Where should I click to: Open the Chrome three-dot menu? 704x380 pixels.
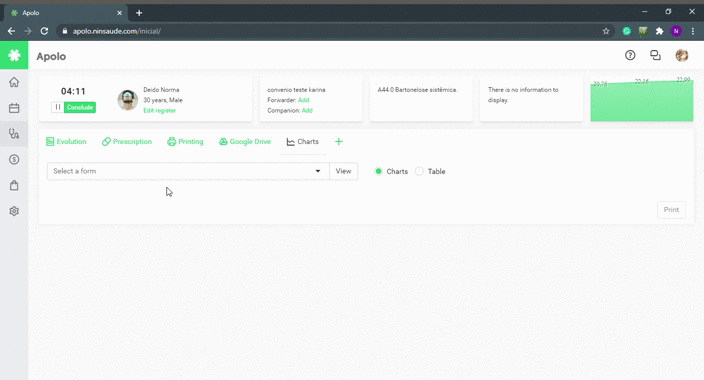(x=693, y=31)
